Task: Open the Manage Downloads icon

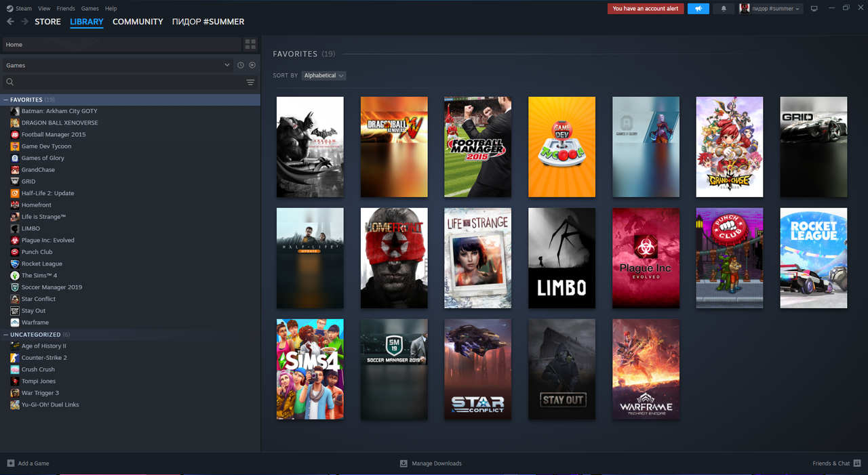Action: click(403, 463)
